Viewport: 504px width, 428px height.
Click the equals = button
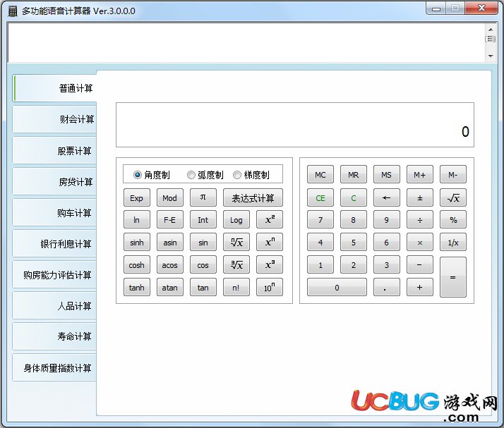point(453,277)
